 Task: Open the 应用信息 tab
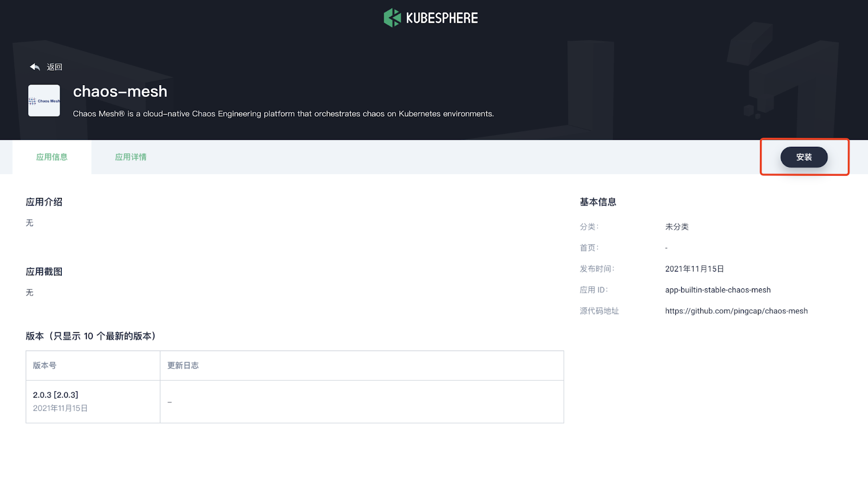coord(52,157)
